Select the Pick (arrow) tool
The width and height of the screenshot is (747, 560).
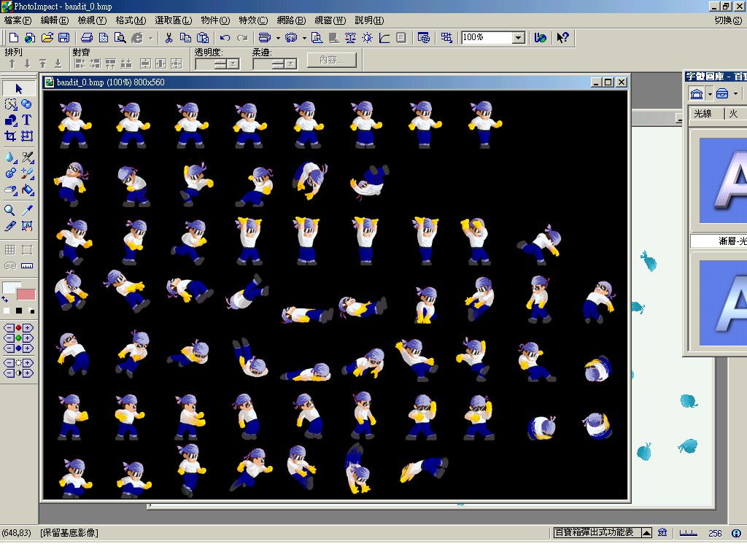click(18, 88)
